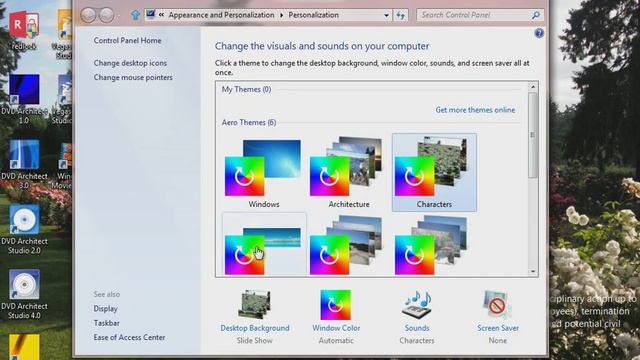The width and height of the screenshot is (640, 360).
Task: Click the hovered theme under Windows
Action: click(264, 244)
